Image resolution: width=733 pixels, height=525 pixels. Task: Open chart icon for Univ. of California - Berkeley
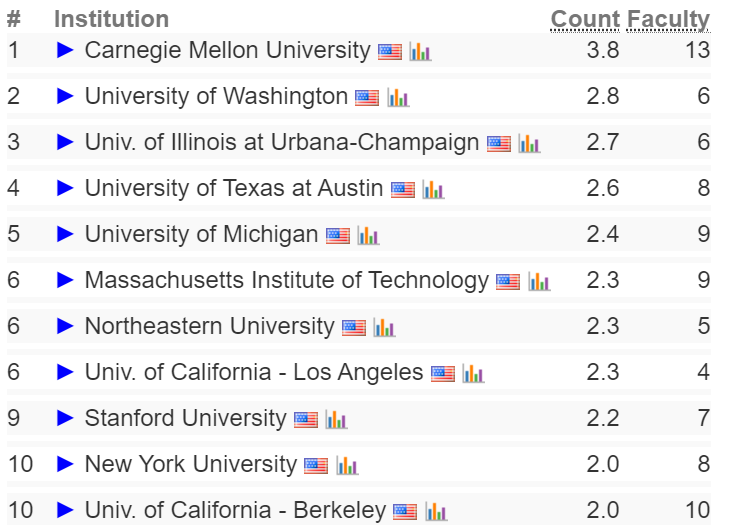click(436, 511)
